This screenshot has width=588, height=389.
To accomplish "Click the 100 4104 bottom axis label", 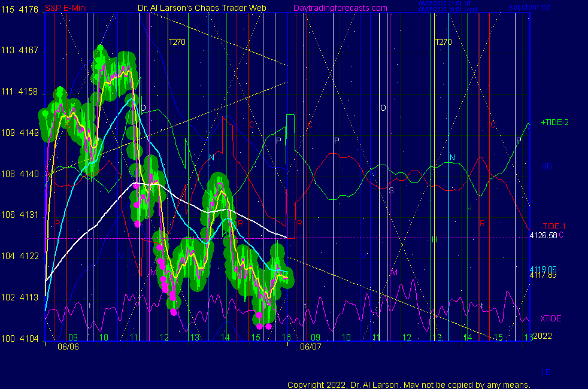I will coord(20,339).
